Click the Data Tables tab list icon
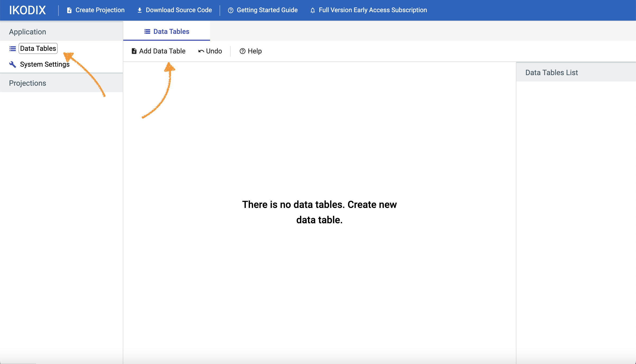The height and width of the screenshot is (364, 636). click(x=147, y=31)
